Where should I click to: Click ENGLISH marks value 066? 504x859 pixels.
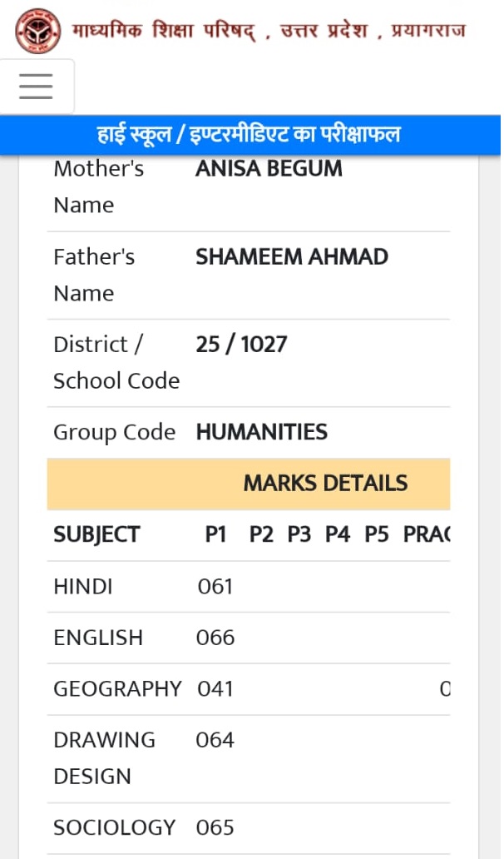(215, 638)
